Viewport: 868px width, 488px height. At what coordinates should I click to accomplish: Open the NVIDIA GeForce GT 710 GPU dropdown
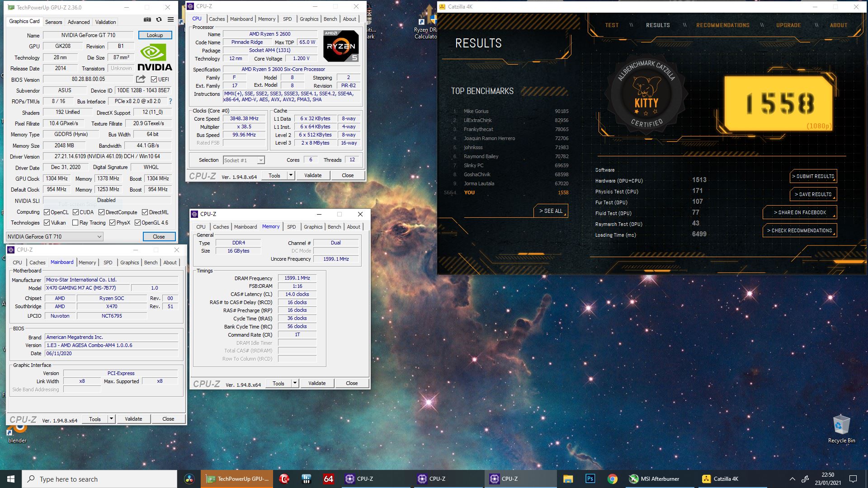click(55, 236)
